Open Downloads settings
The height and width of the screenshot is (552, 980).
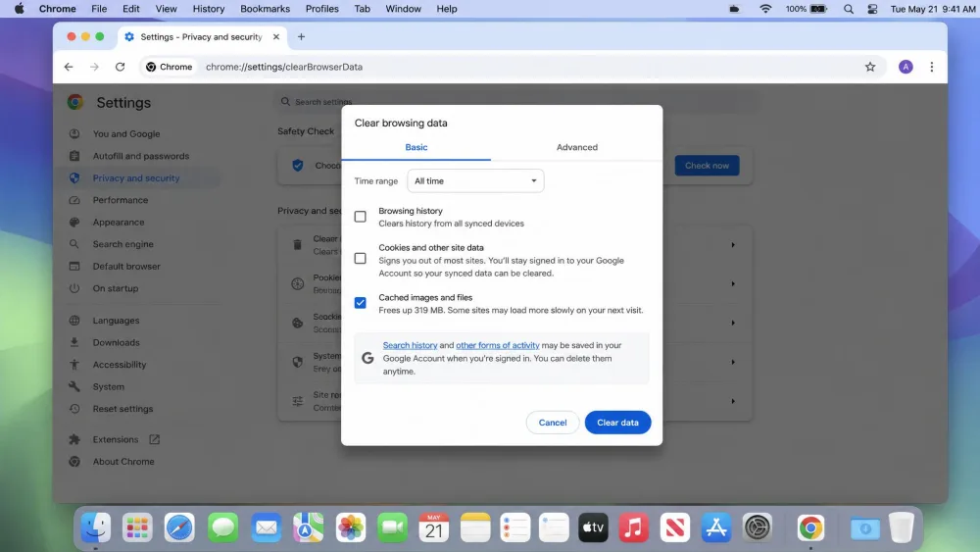pos(117,342)
